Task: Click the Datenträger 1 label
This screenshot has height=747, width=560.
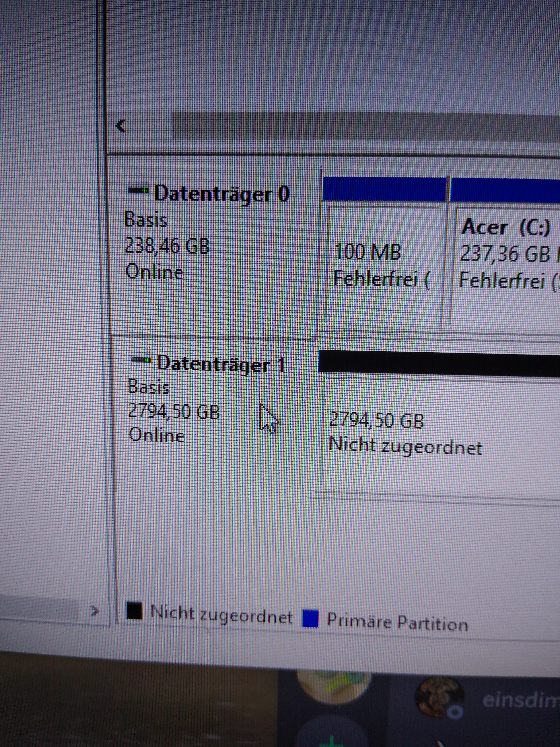Action: 221,364
